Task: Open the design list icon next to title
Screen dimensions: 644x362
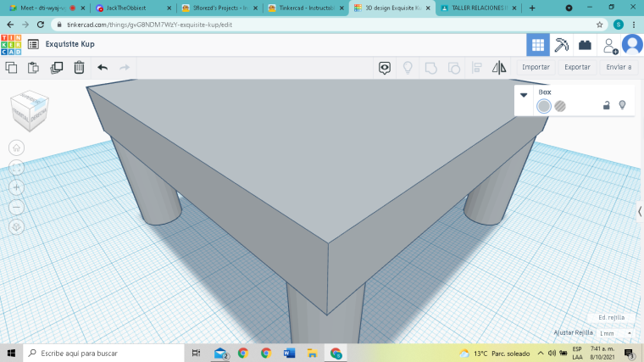Action: point(33,44)
